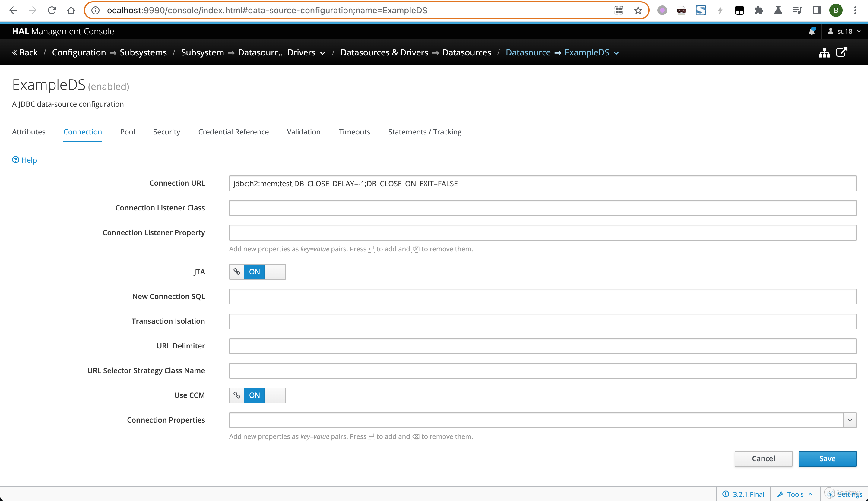Click into the Connection URL field
868x501 pixels.
point(542,183)
